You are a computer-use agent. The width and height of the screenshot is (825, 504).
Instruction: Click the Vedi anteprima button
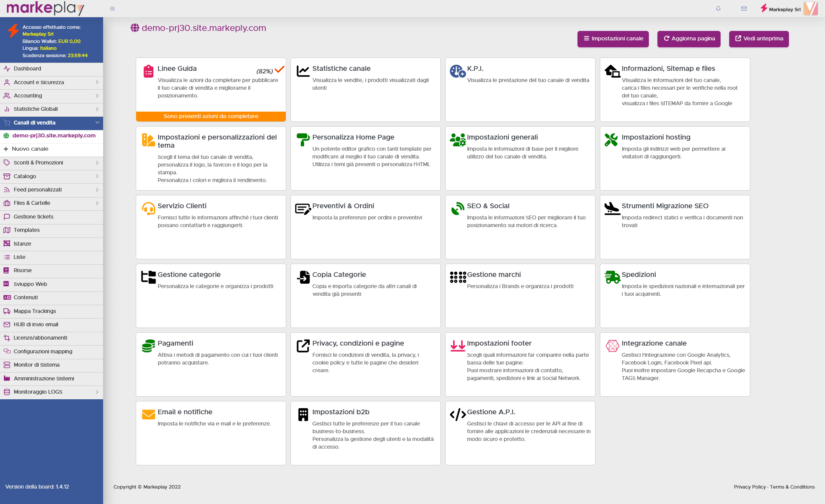[x=759, y=39]
